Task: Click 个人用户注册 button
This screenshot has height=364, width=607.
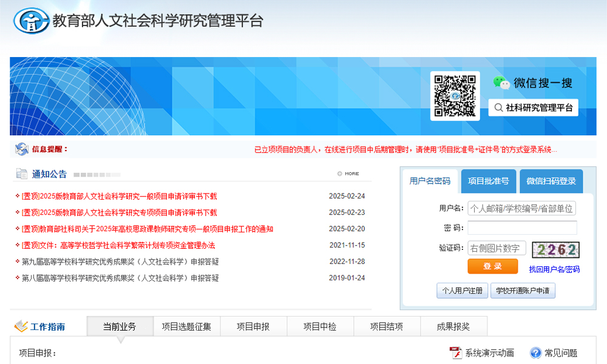Action: click(463, 291)
